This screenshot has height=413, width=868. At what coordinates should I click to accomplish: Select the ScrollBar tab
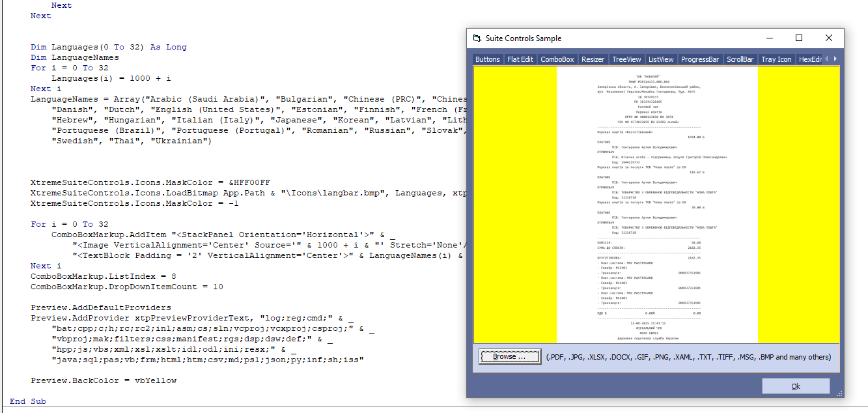[740, 59]
